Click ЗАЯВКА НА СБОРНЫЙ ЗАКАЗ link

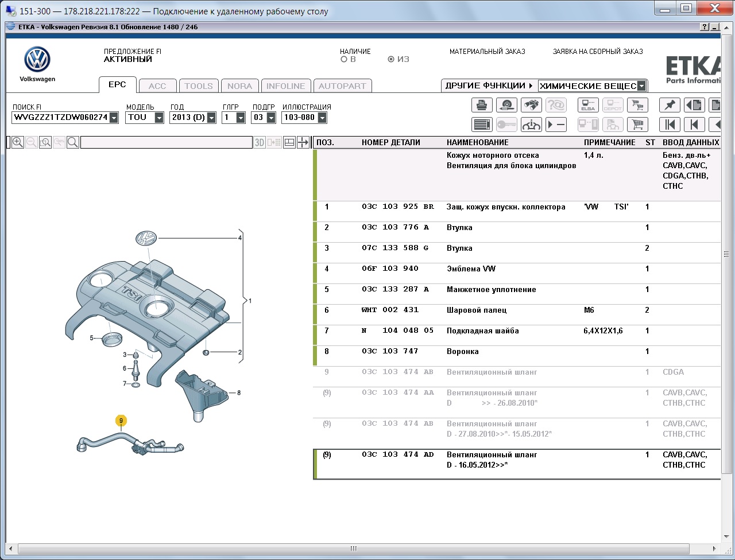click(x=598, y=52)
